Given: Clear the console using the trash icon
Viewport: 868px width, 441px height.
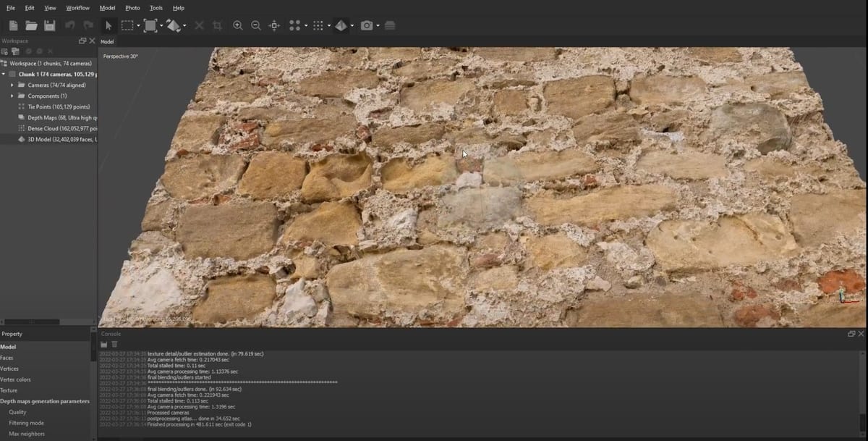Looking at the screenshot, I should point(114,344).
